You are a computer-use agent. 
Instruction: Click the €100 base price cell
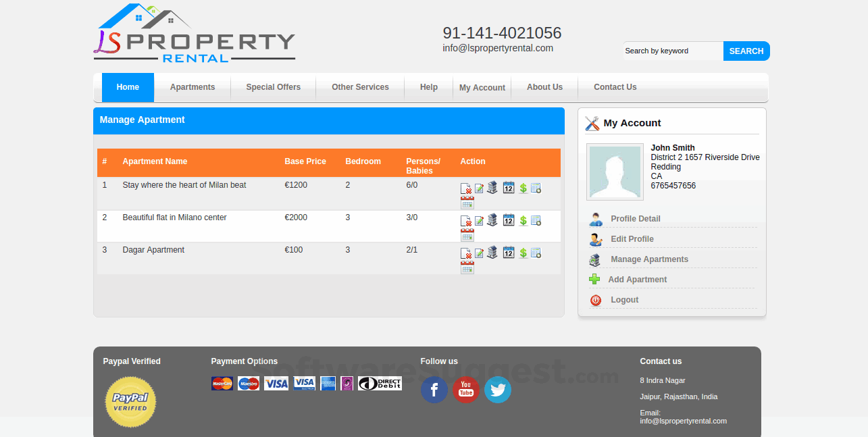tap(294, 250)
